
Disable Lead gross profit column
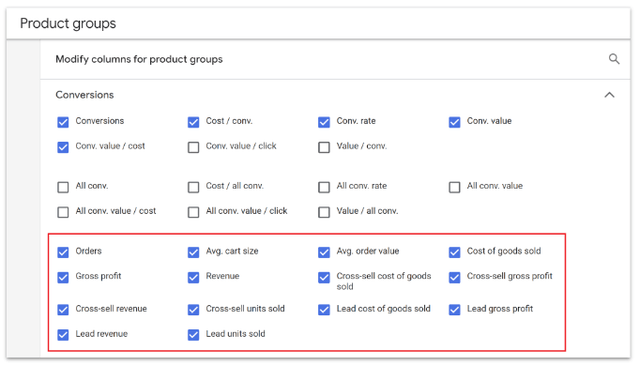tap(455, 310)
